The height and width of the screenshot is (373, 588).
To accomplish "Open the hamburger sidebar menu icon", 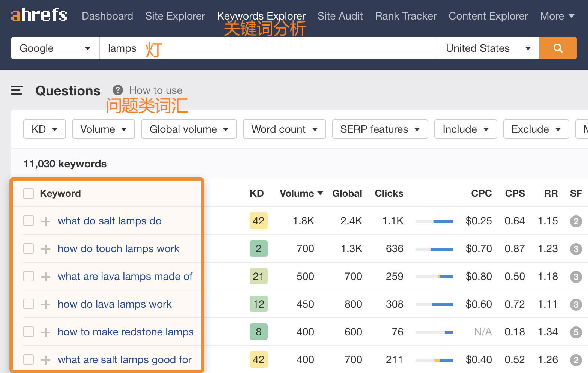I will click(17, 90).
